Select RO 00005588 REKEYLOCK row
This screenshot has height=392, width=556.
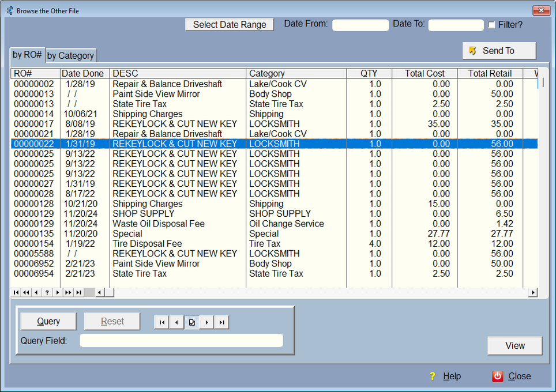click(275, 254)
